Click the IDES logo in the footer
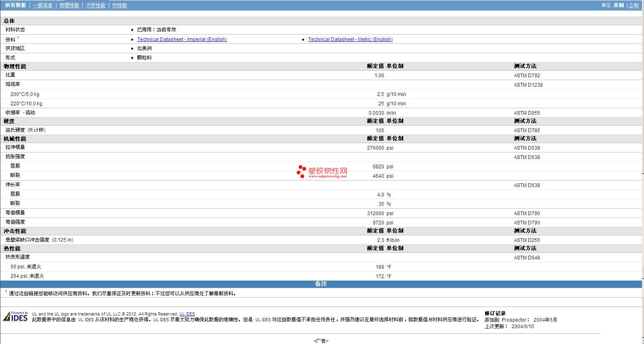This screenshot has width=644, height=344. (15, 316)
